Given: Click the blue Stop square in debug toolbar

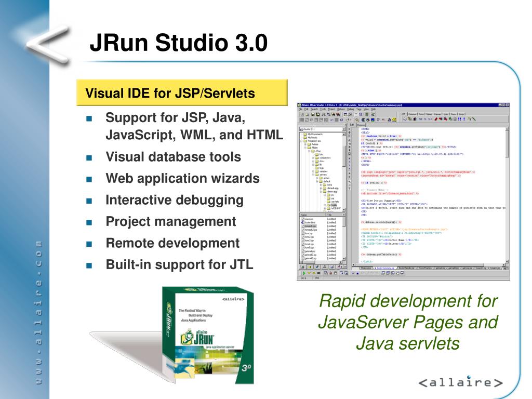Looking at the screenshot, I should (357, 273).
